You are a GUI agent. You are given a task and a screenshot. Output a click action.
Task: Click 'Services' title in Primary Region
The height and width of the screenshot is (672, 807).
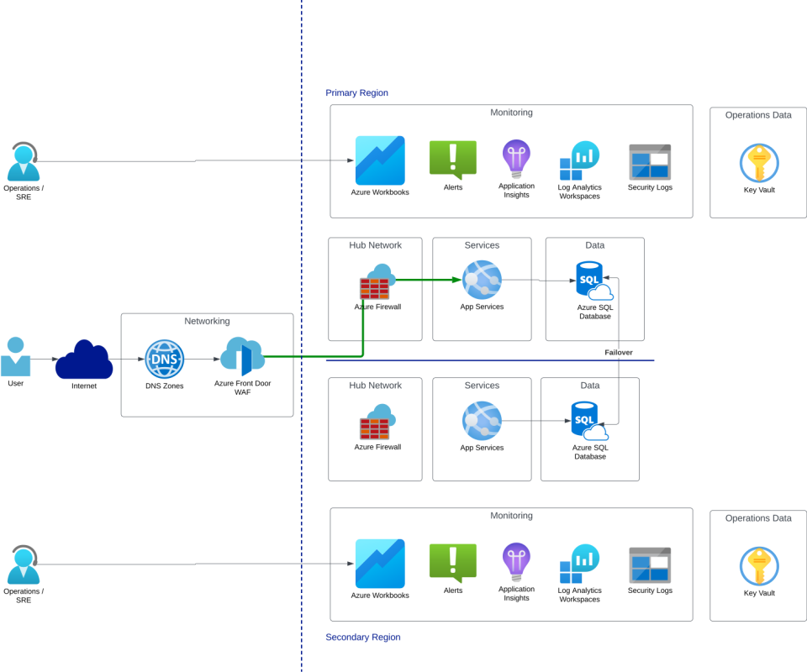pyautogui.click(x=482, y=245)
